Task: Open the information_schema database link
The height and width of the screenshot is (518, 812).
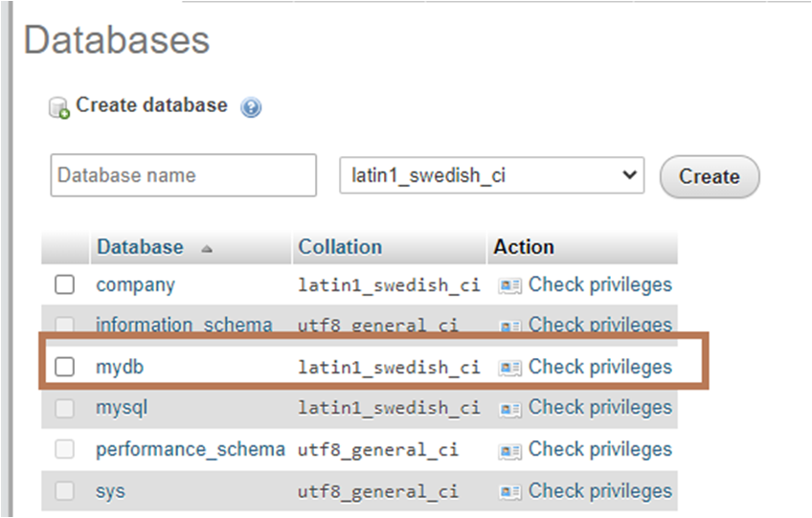Action: (185, 325)
